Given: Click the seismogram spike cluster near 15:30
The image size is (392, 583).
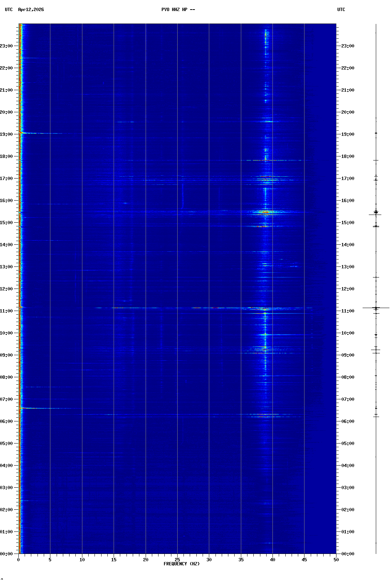Looking at the screenshot, I should pyautogui.click(x=376, y=212).
